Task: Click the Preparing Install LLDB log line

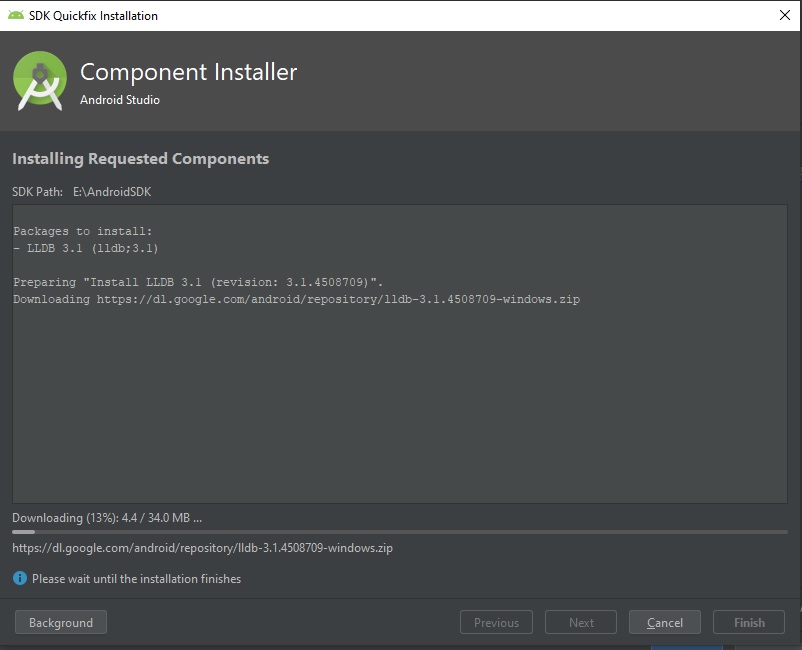Action: (198, 282)
